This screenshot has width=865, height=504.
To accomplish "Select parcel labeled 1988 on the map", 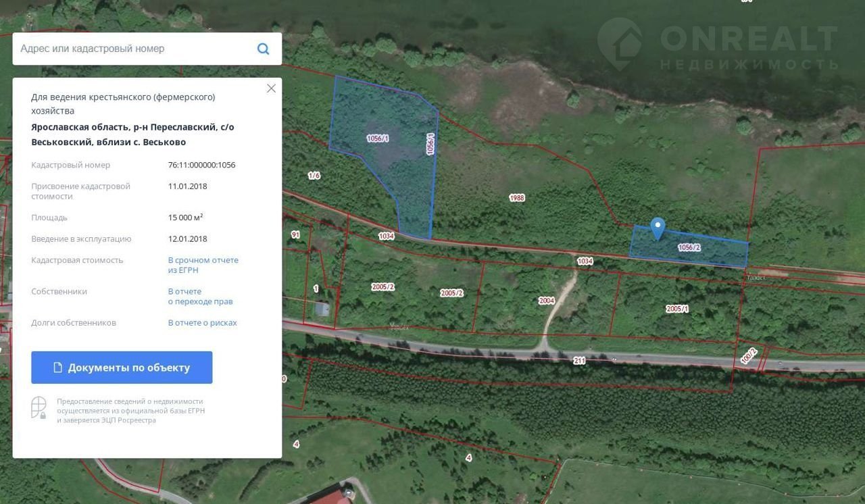I will point(517,198).
